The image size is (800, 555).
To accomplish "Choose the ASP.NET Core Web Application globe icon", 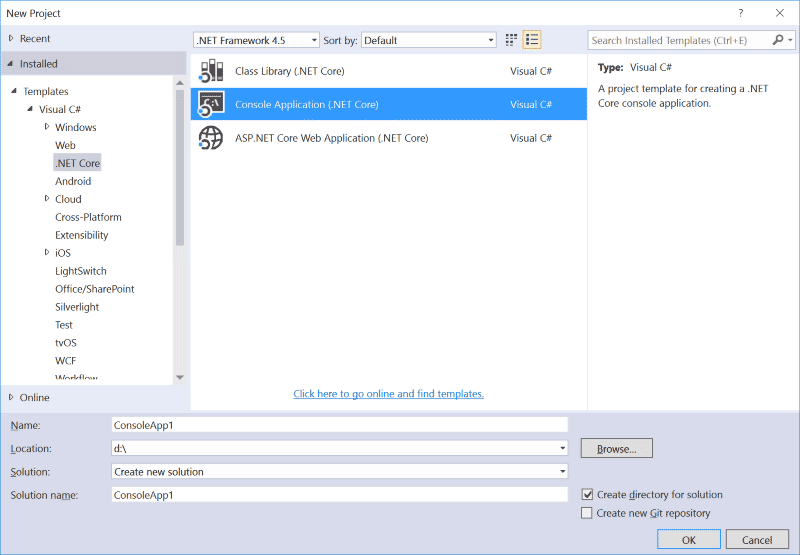I will click(211, 138).
